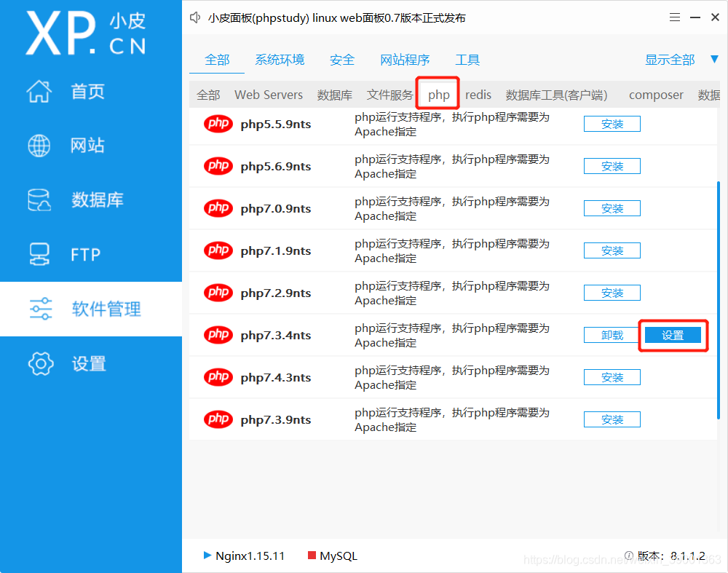The image size is (728, 573).
Task: Switch to the 安全 tab
Action: tap(342, 60)
